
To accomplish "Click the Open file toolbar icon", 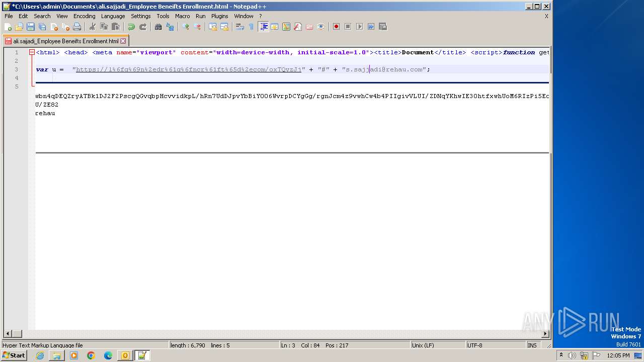I will click(19, 27).
